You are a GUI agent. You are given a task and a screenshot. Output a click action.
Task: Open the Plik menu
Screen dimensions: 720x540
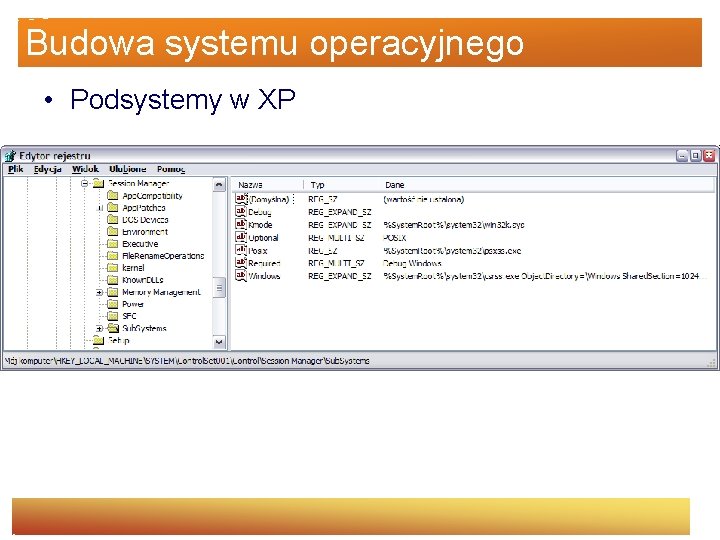point(16,169)
